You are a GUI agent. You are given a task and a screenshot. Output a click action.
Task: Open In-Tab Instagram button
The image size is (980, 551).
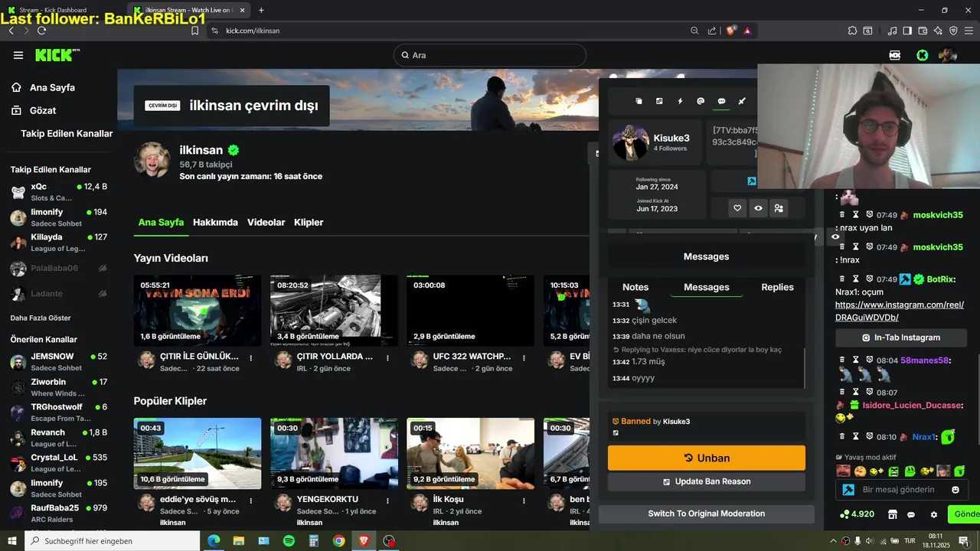click(x=901, y=337)
